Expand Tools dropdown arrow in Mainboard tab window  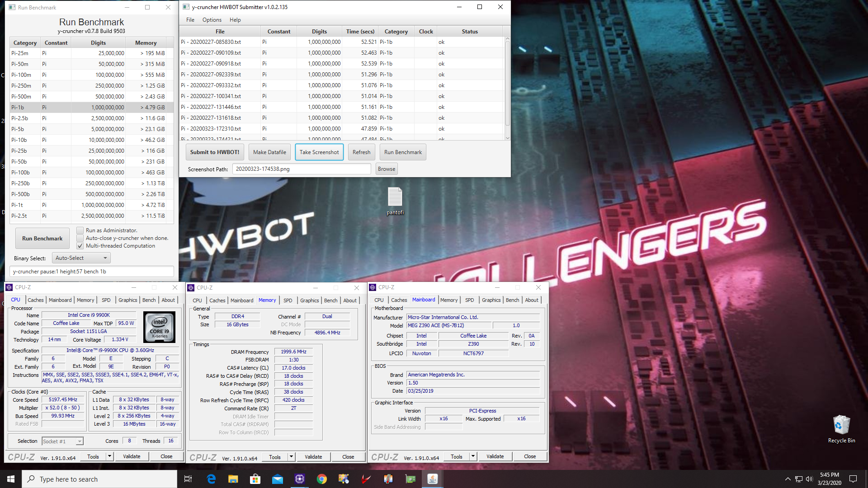[473, 456]
